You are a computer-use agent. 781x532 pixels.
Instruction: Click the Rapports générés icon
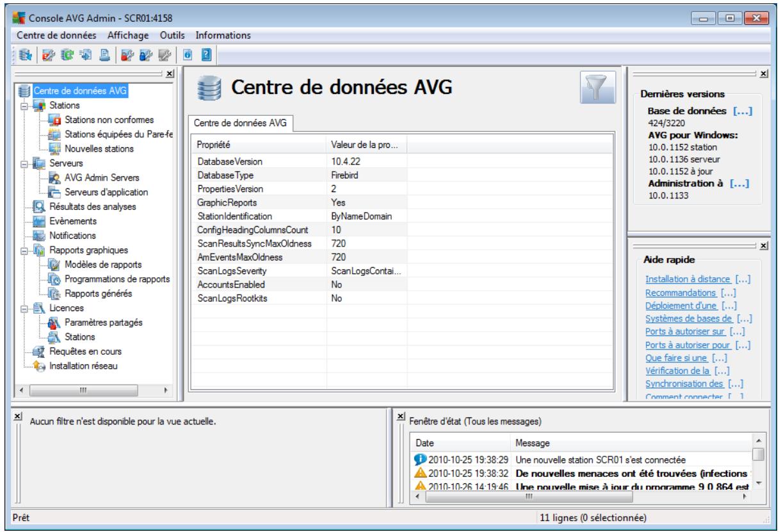54,294
